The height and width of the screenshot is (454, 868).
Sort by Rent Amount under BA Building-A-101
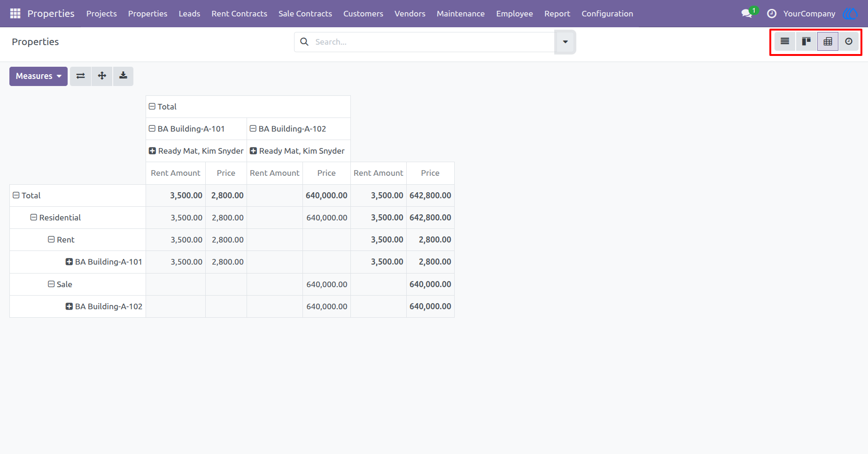tap(176, 173)
